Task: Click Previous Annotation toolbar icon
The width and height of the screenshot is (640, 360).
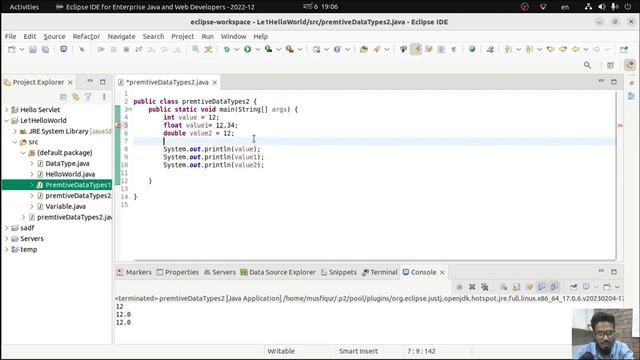Action: click(x=529, y=49)
